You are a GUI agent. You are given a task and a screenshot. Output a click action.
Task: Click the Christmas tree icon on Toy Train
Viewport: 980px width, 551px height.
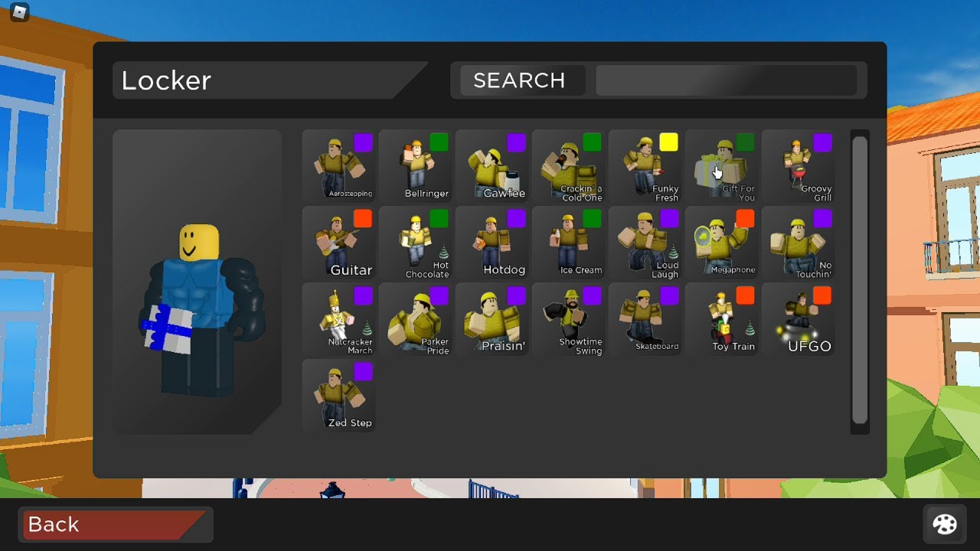pyautogui.click(x=749, y=328)
